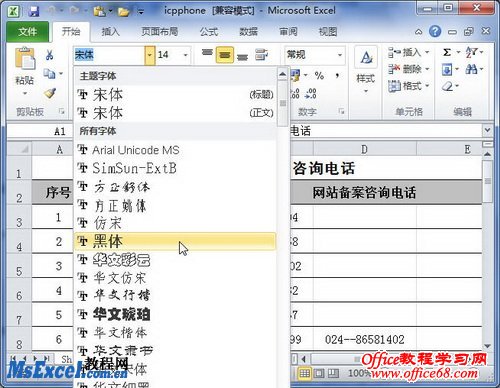Click the Find & Select binoculars icon
Screen dimensions: 500x388
471,69
